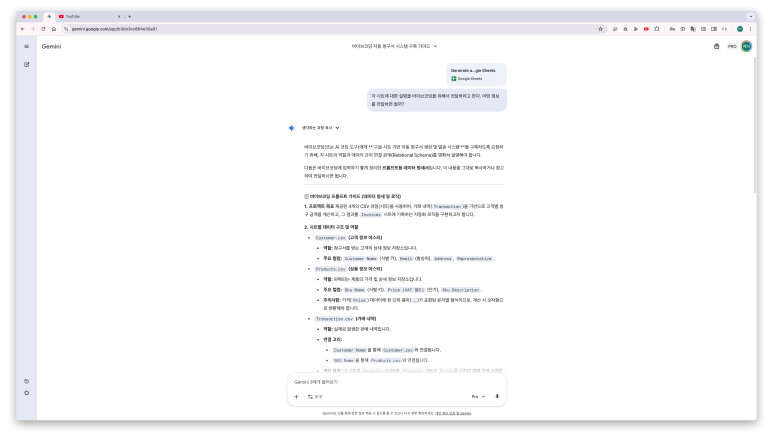The height and width of the screenshot is (442, 773).
Task: Click the PRO badge in header
Action: [x=731, y=46]
